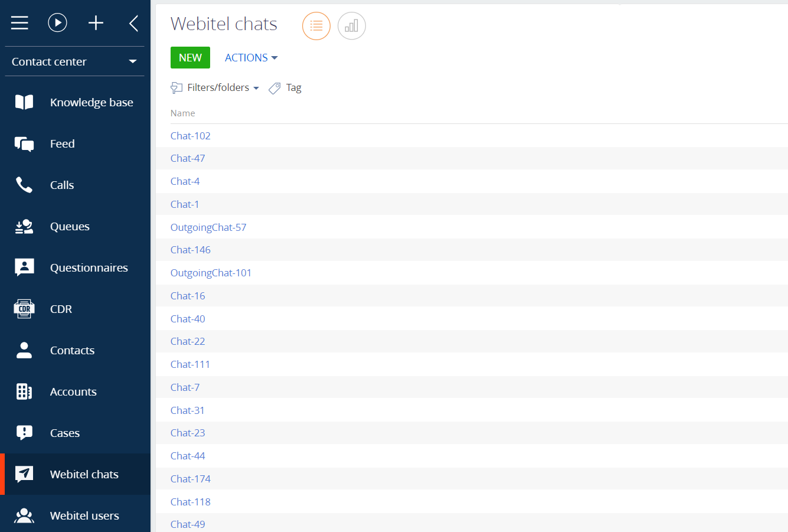Open the Knowledge base section

click(91, 102)
